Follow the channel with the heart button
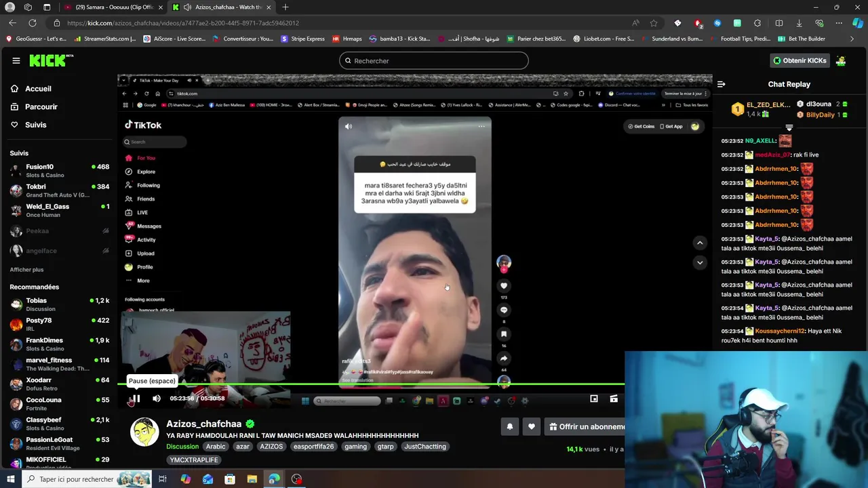 532,426
